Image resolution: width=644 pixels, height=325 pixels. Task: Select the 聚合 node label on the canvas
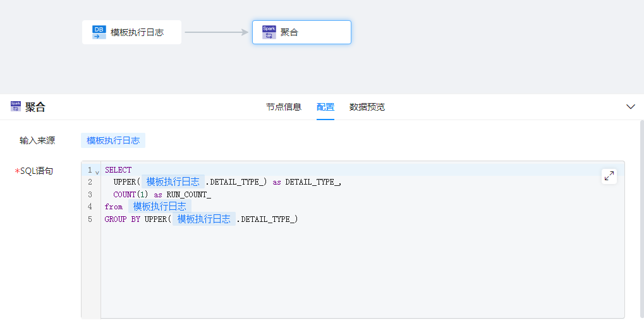[289, 32]
